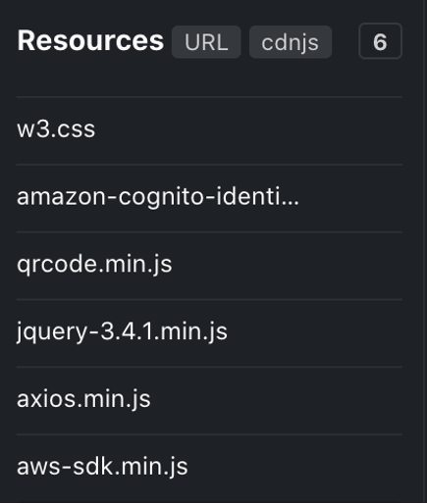
Task: Select the jquery-3.4.1.min.js resource
Action: click(x=209, y=332)
